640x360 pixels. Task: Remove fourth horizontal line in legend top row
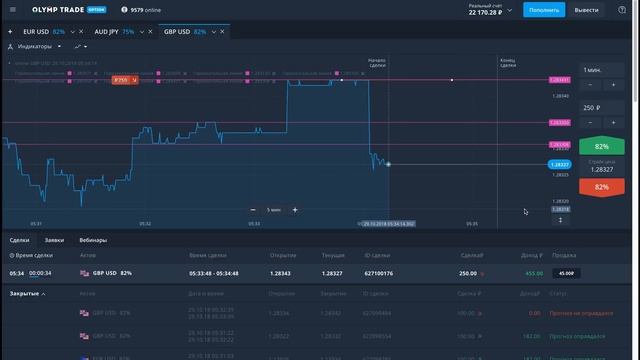click(x=362, y=73)
